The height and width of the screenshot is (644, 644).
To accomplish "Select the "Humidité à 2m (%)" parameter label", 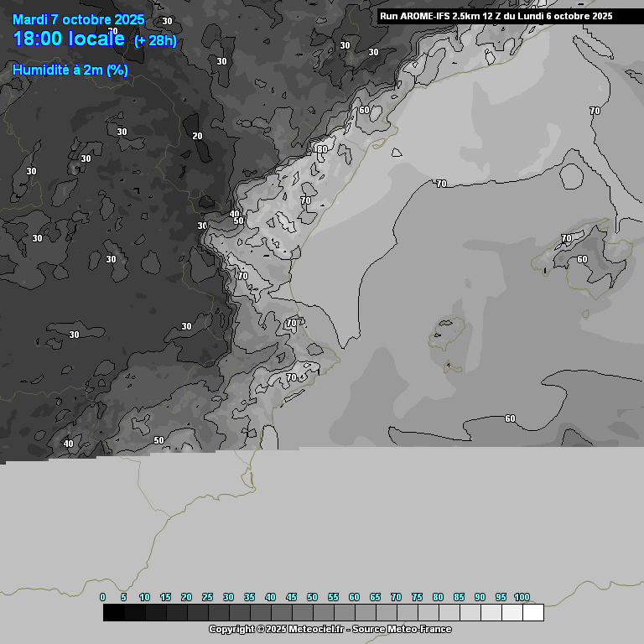I will pos(70,70).
